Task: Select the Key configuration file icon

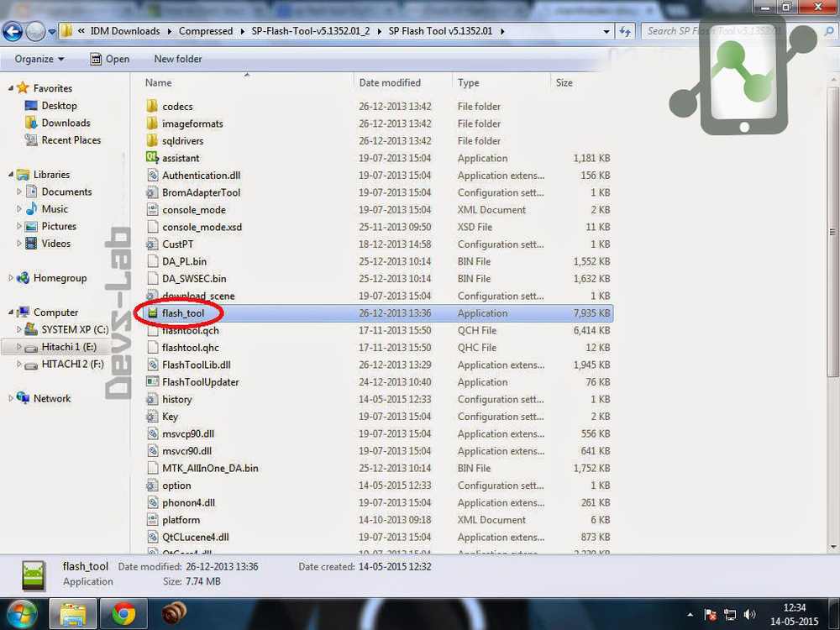Action: (153, 417)
